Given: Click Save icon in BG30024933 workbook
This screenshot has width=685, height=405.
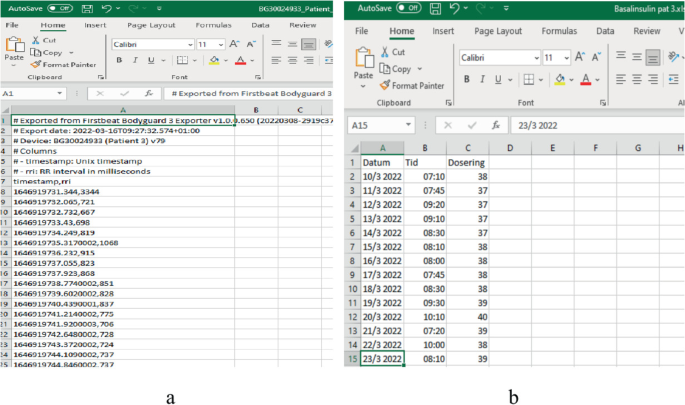Looking at the screenshot, I should (86, 7).
